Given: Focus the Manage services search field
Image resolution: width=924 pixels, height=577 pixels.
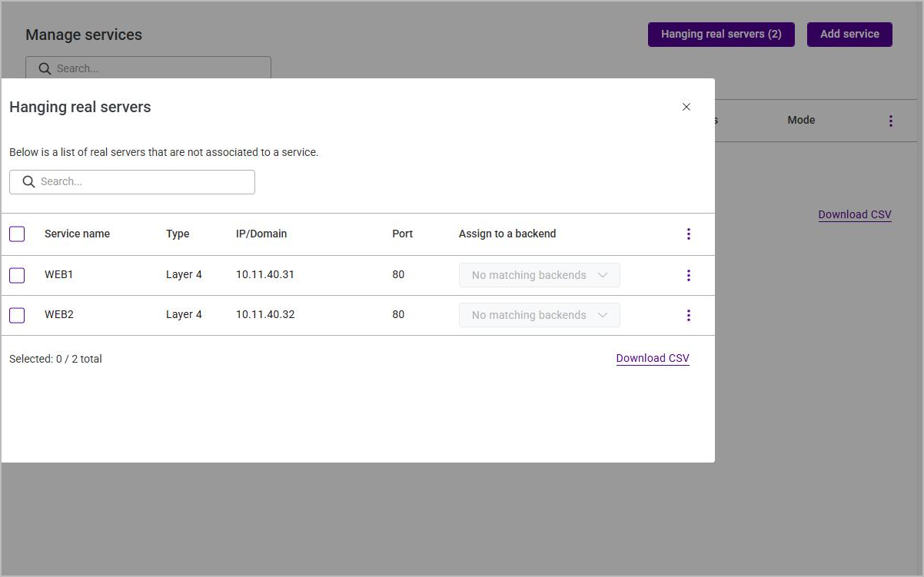Looking at the screenshot, I should 148,68.
